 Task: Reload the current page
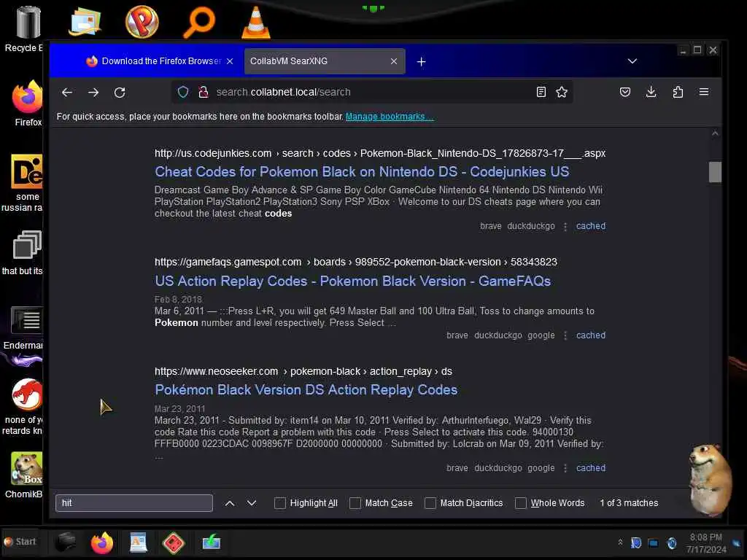click(x=120, y=93)
